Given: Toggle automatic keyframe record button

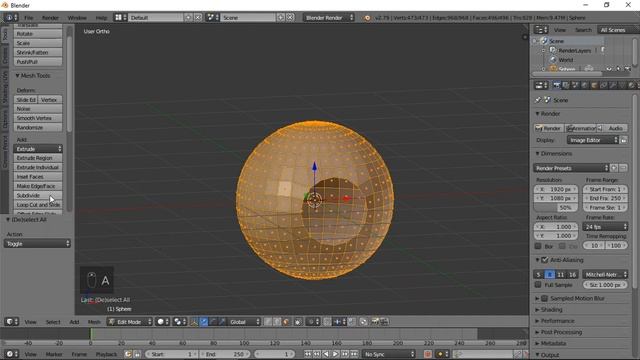Looking at the screenshot, I should tap(427, 354).
